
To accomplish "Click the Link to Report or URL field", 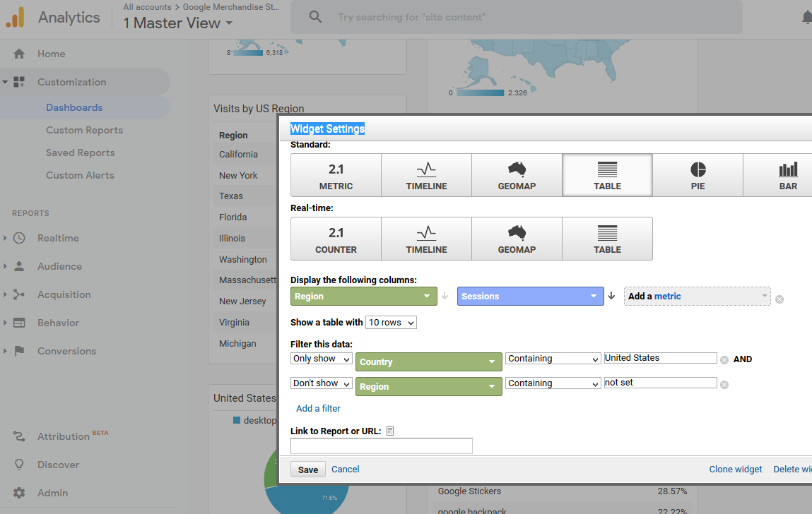I will tap(382, 446).
